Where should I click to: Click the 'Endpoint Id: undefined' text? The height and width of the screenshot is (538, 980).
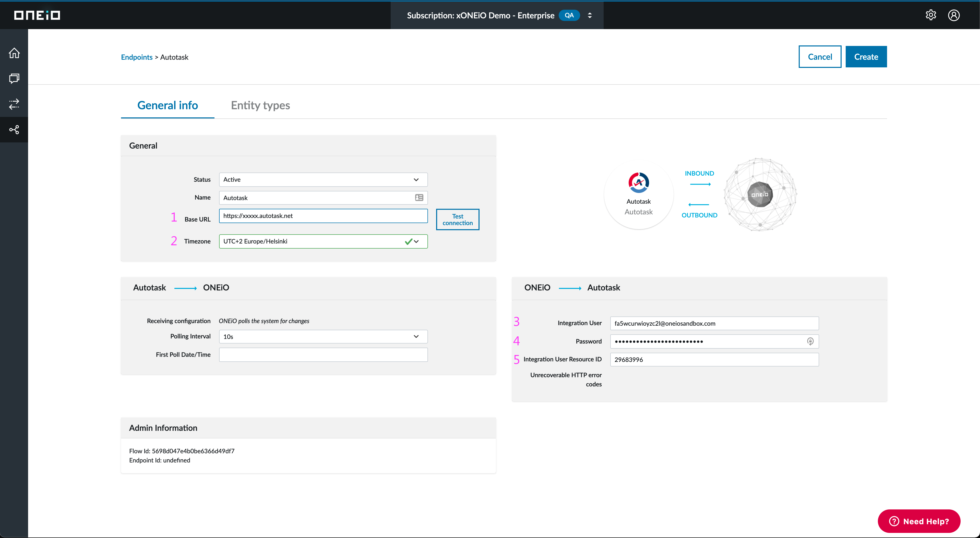tap(159, 460)
